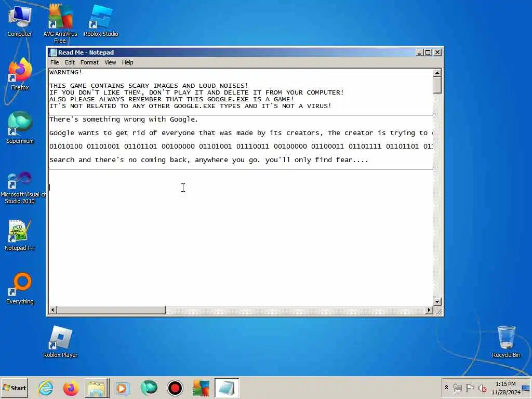The width and height of the screenshot is (532, 399).
Task: Click text There's something wrong with Google.
Action: (x=124, y=119)
